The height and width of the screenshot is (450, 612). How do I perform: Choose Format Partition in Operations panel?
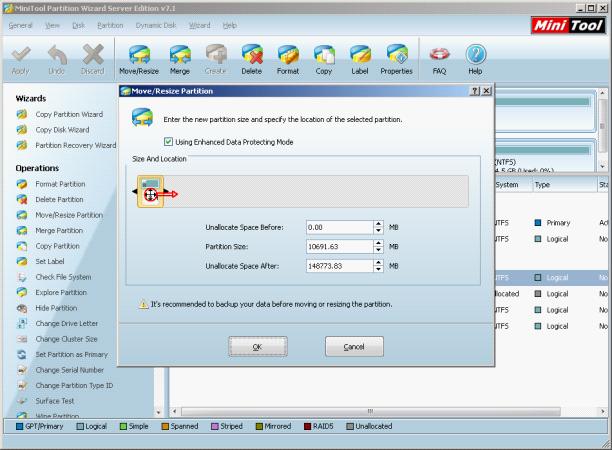click(x=60, y=184)
